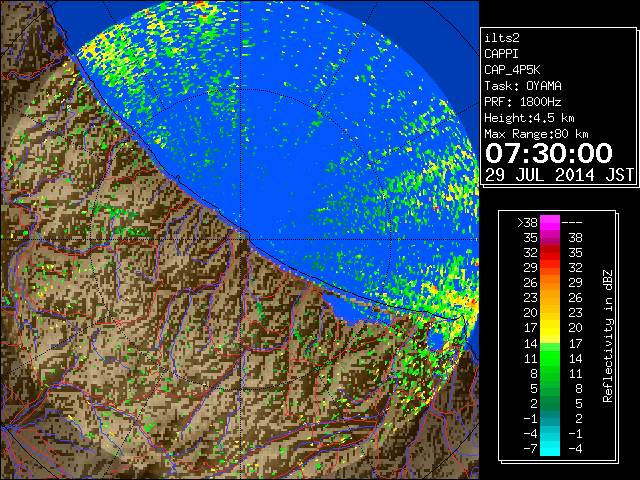The width and height of the screenshot is (640, 480).
Task: Click the '>38' legend value
Action: 527,223
